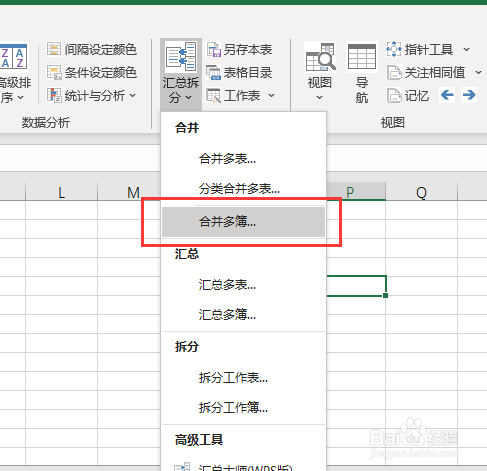Click 关注相同值 icon
487x471 pixels.
click(x=394, y=72)
